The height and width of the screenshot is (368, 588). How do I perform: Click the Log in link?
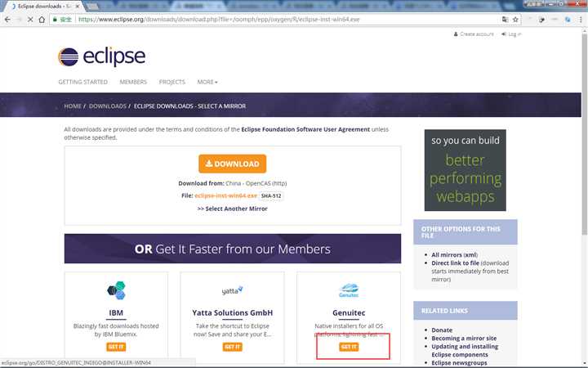511,34
